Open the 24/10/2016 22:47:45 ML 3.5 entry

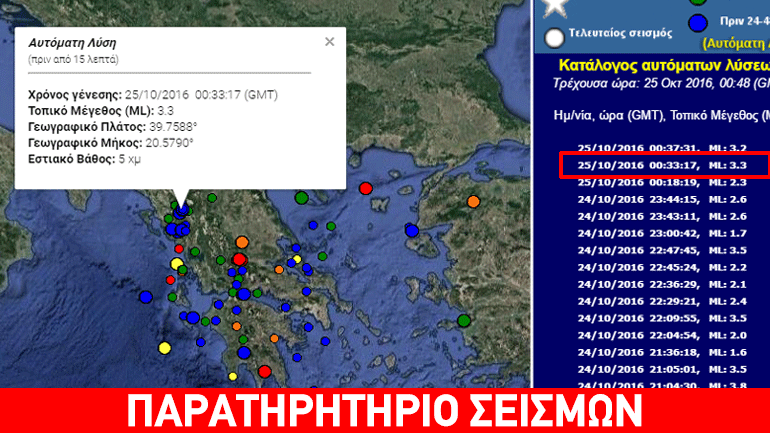(662, 250)
